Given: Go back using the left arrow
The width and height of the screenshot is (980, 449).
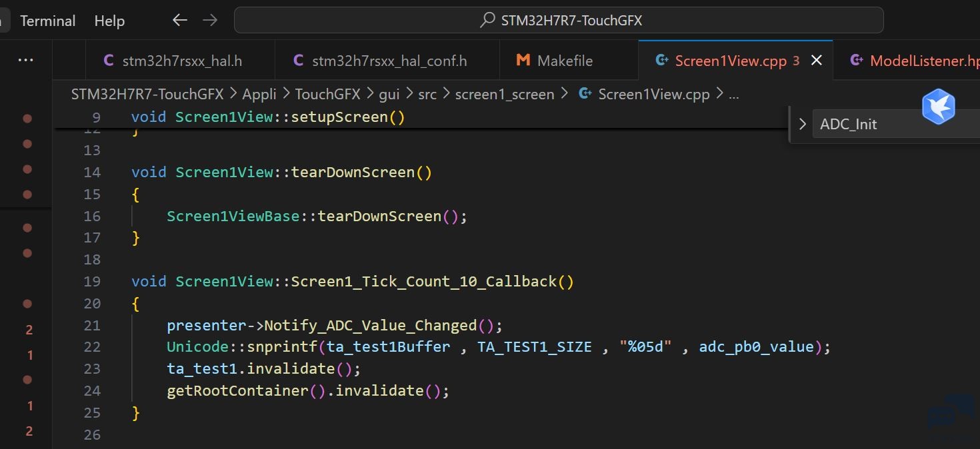Looking at the screenshot, I should [x=179, y=21].
